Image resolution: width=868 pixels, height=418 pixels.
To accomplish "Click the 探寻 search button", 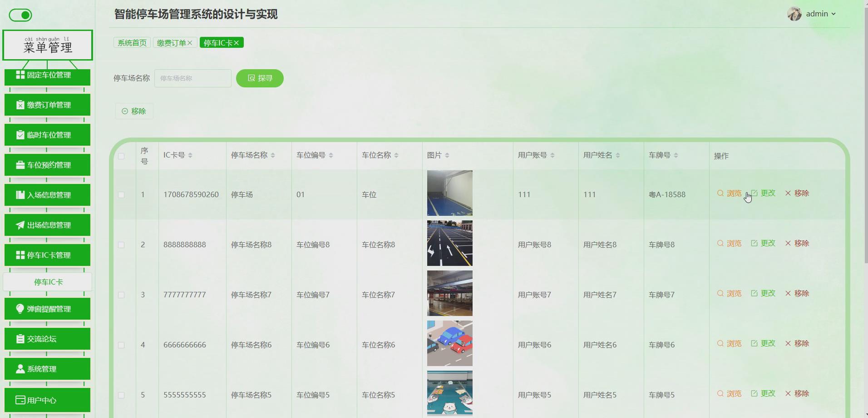I will [x=259, y=78].
